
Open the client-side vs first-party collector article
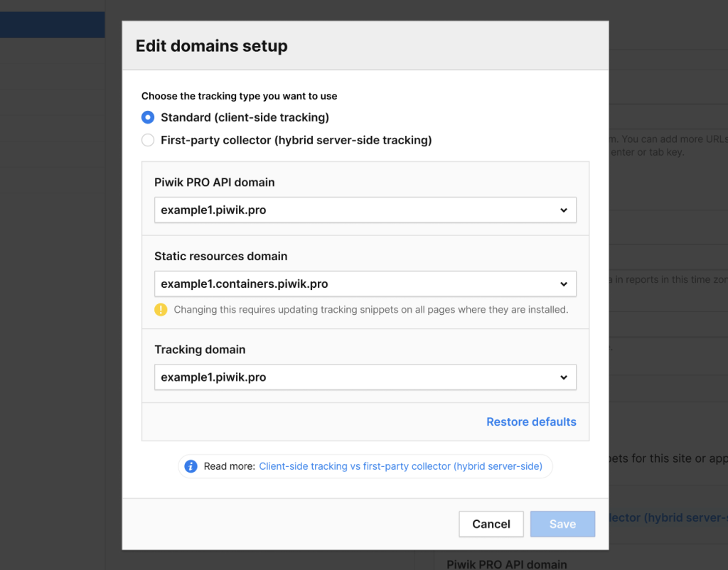(400, 466)
